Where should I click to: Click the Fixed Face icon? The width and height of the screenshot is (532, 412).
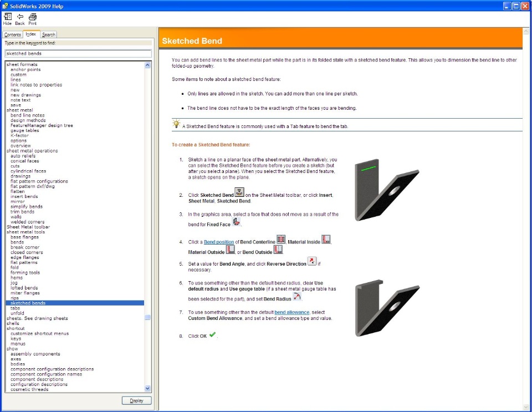point(237,222)
